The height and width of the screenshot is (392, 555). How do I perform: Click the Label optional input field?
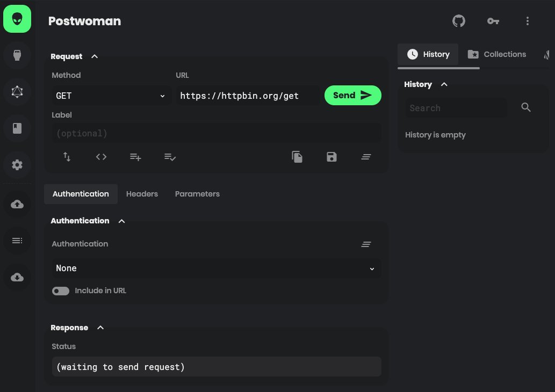tap(217, 133)
